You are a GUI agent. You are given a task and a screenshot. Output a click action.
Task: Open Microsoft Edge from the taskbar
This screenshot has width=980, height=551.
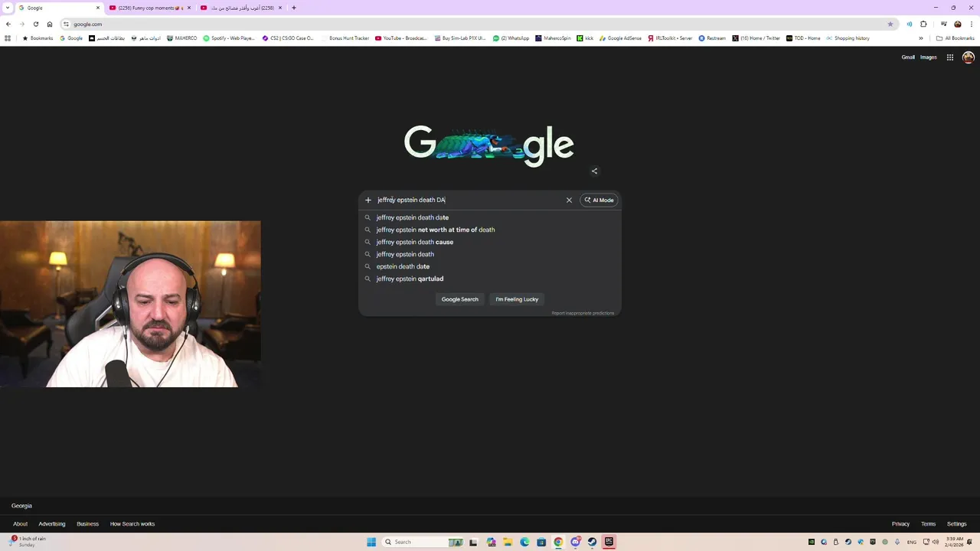coord(524,542)
